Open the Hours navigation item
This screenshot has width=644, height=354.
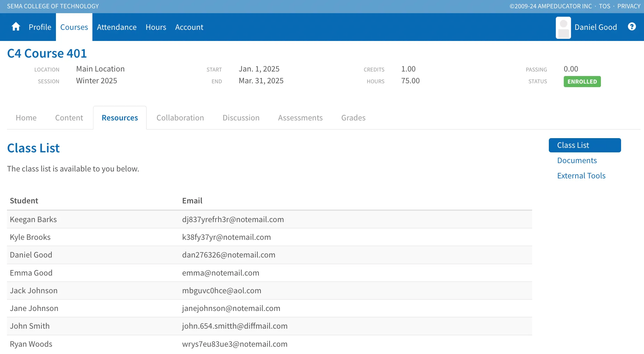tap(156, 27)
